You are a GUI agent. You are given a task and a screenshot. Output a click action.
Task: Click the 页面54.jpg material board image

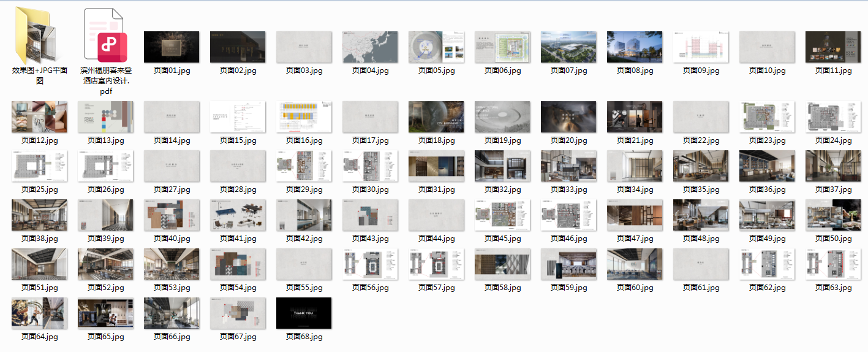238,264
